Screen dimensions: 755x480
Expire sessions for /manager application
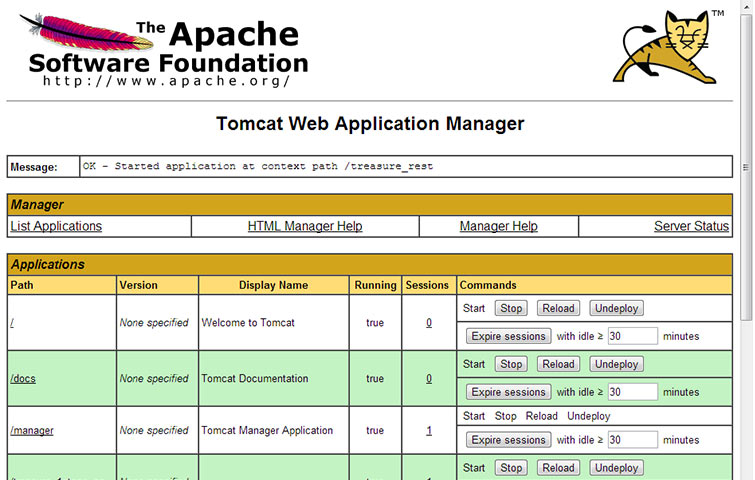(508, 440)
